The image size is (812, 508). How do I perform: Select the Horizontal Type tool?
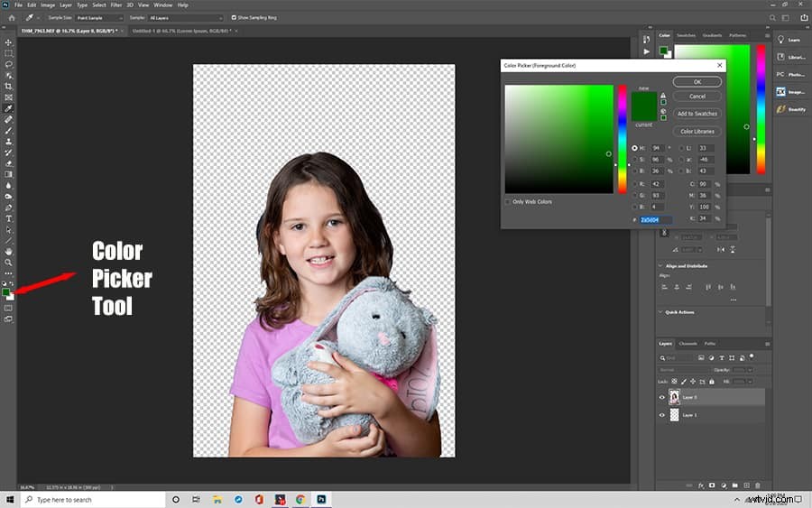coord(8,218)
